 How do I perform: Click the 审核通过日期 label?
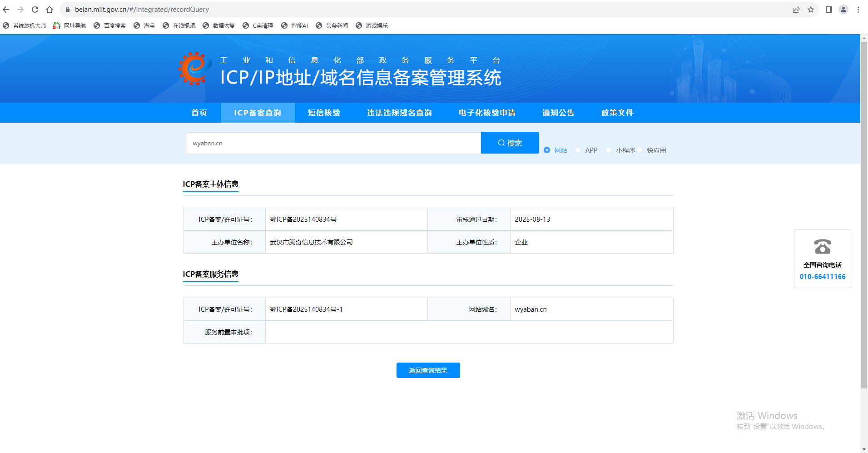click(x=477, y=219)
